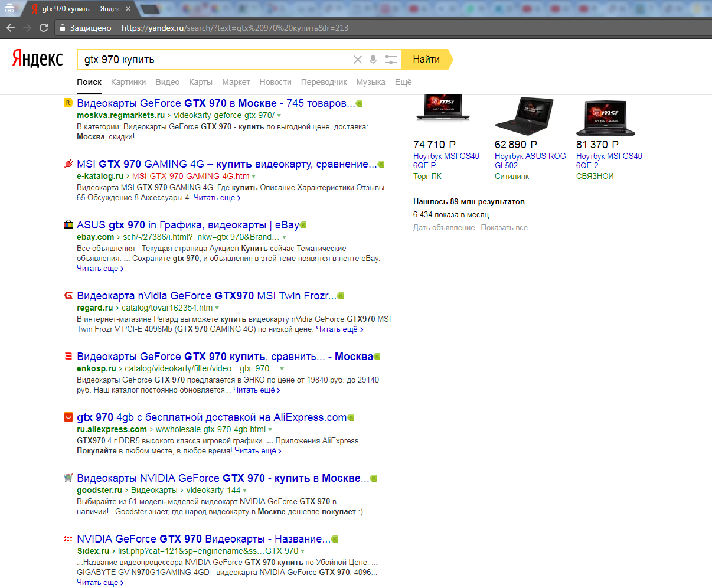Expand dropdown arrow after e-katalog.ru URL
The image size is (712, 588).
(x=254, y=177)
